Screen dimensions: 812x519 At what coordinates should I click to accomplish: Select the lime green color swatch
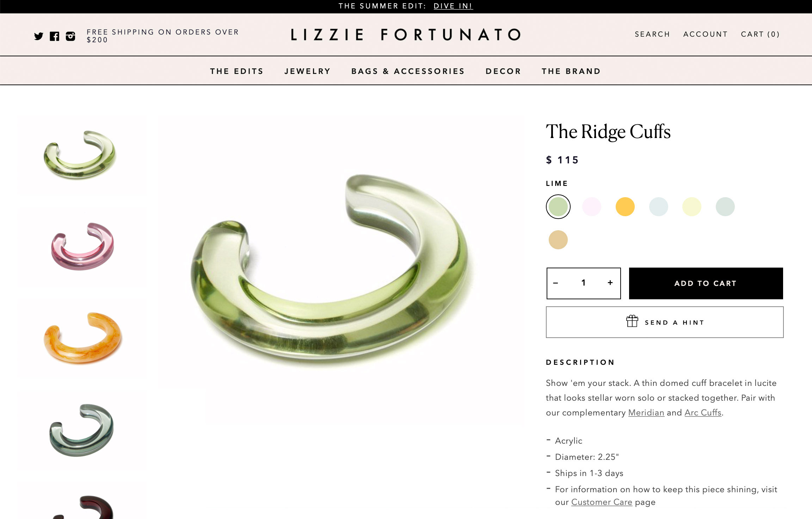coord(558,207)
